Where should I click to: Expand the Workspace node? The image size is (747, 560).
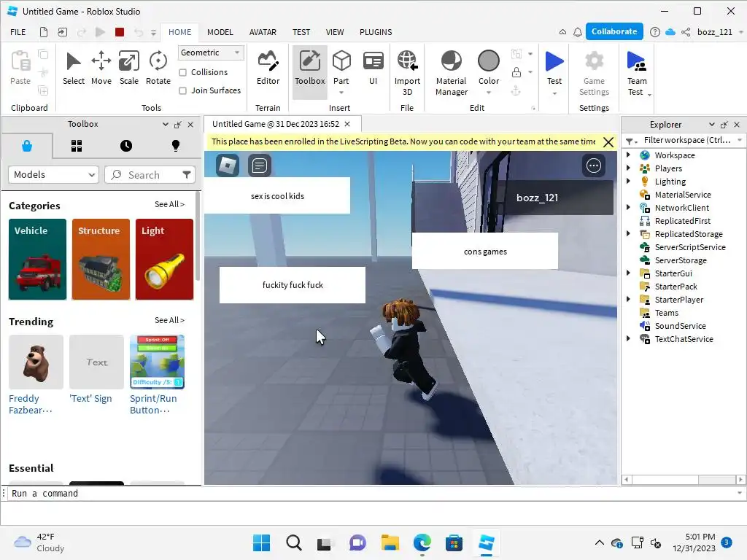click(x=628, y=155)
